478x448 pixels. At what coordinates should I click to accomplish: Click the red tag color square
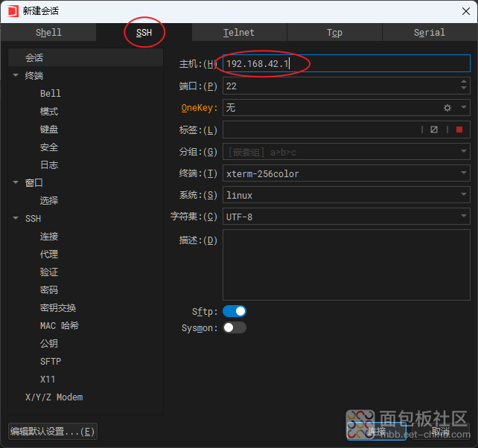[x=459, y=129]
